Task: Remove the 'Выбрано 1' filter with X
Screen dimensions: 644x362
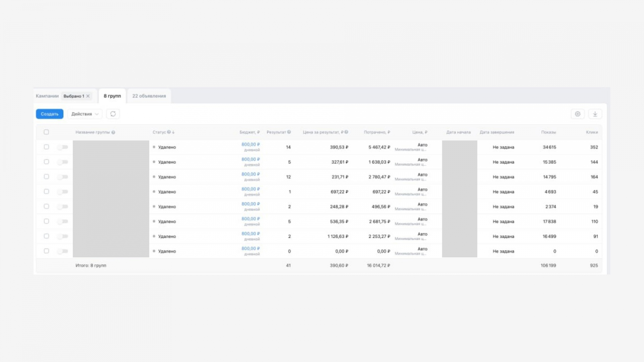Action: (88, 96)
